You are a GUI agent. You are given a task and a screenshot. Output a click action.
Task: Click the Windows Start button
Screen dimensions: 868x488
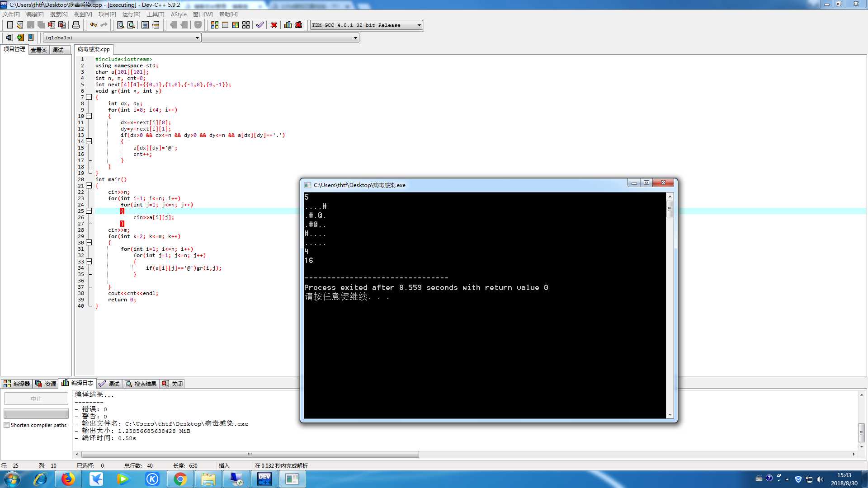coord(12,479)
